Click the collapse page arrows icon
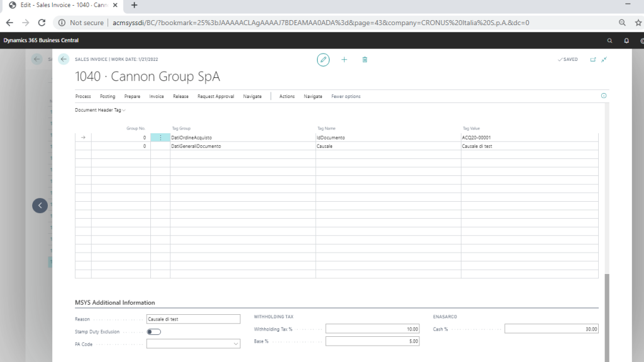 pyautogui.click(x=604, y=60)
